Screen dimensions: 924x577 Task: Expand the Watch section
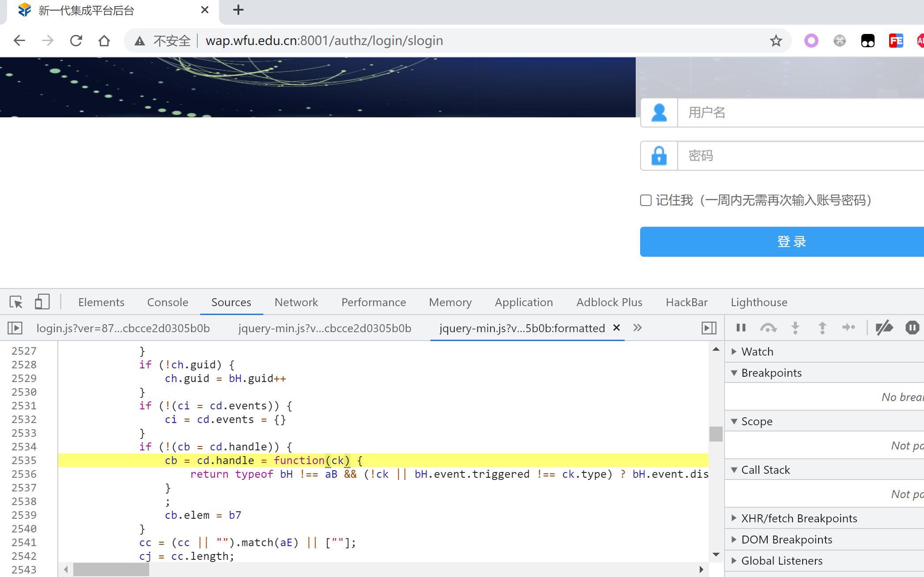point(757,352)
